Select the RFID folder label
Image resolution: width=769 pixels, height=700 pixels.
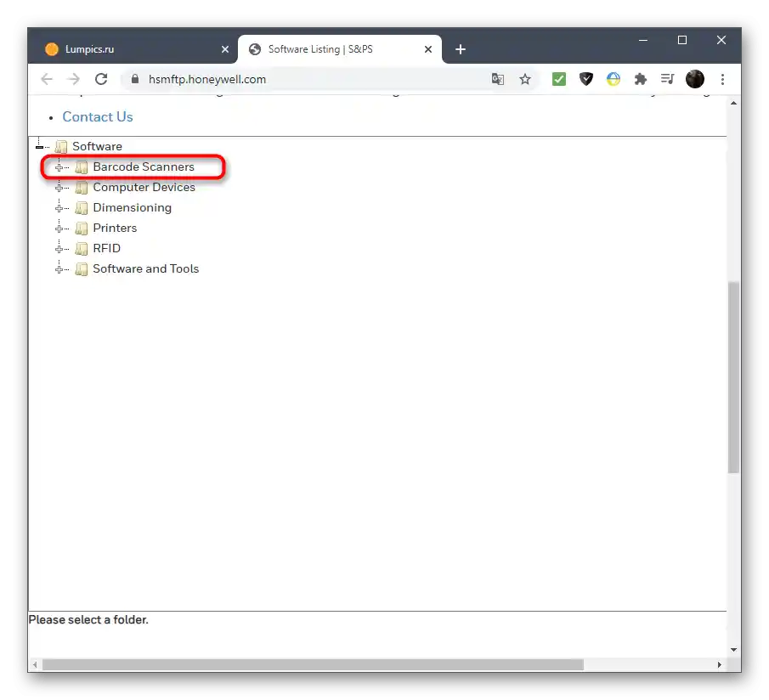(x=106, y=248)
